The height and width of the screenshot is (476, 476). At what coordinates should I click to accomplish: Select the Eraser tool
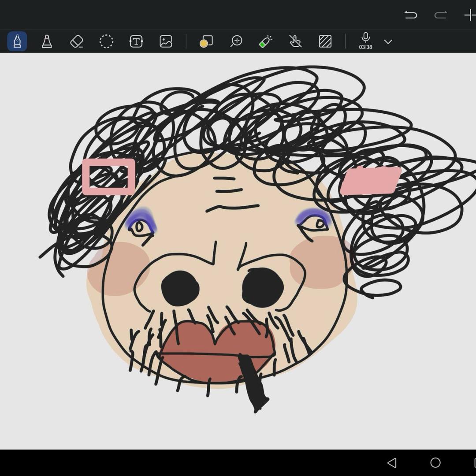click(77, 41)
